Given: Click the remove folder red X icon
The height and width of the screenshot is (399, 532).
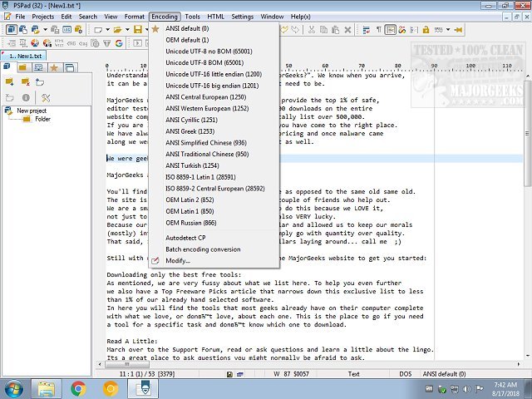Looking at the screenshot, I should point(25,81).
